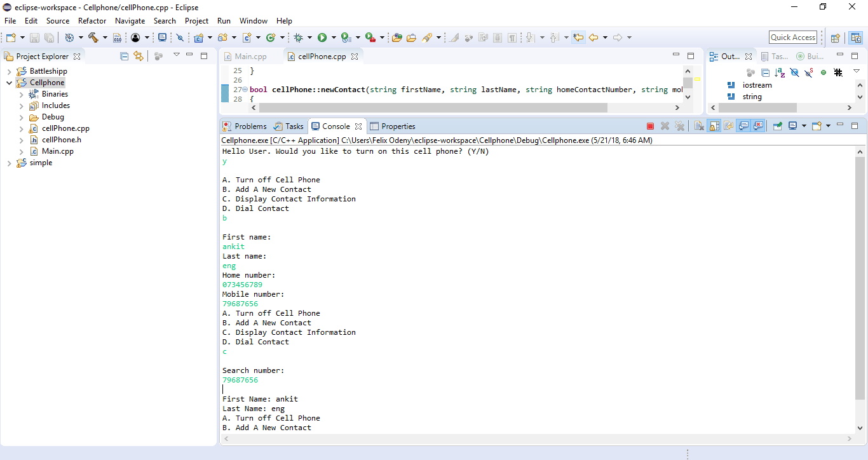
Task: Toggle Word Wrap in Console toolbar
Action: [728, 126]
